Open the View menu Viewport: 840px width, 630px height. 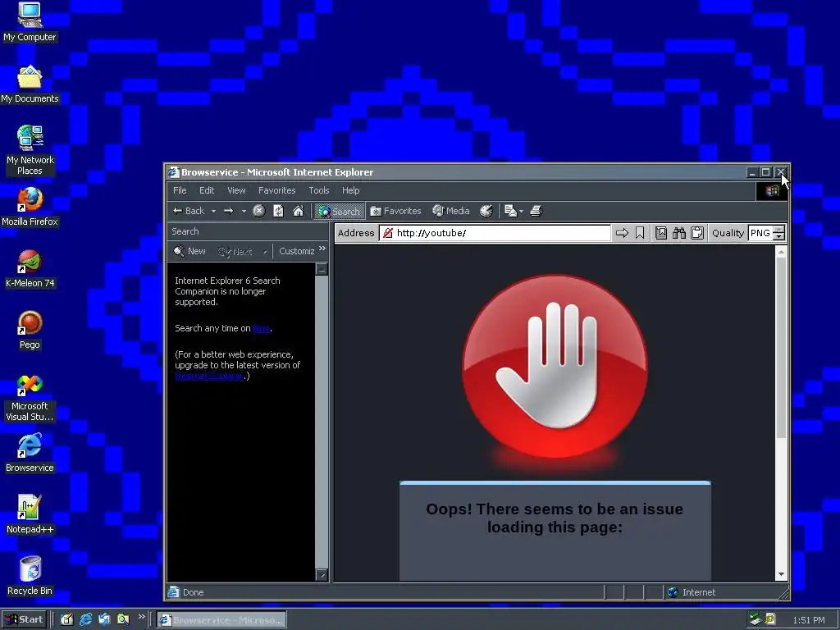236,190
